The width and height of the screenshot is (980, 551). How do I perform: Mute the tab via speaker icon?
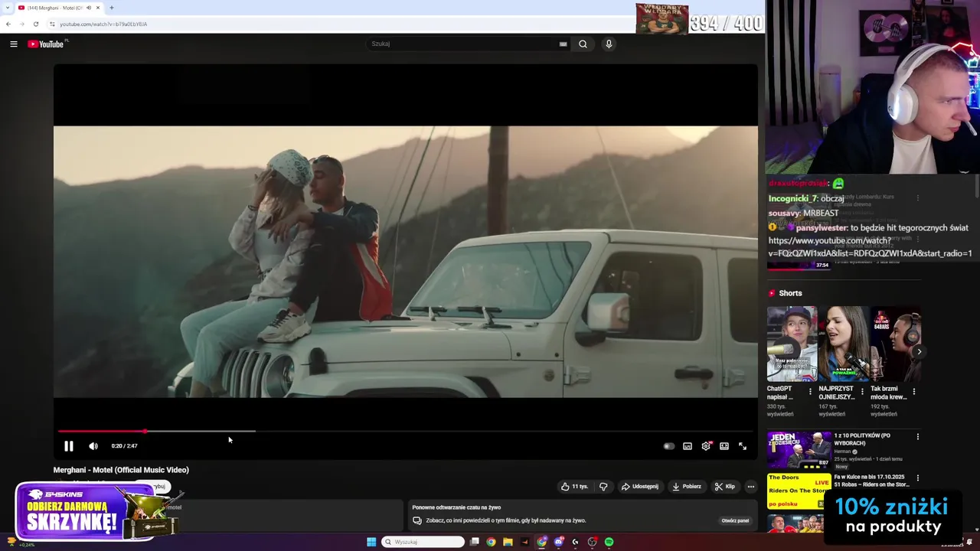[x=89, y=8]
